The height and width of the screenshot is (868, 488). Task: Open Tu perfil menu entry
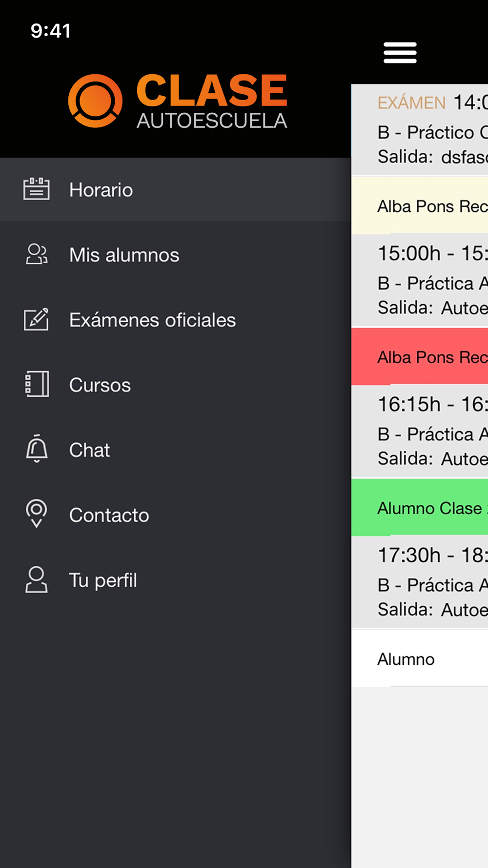click(176, 579)
